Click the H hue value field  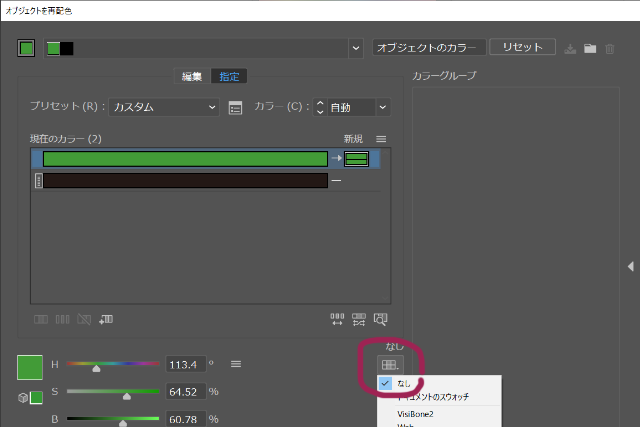[186, 364]
